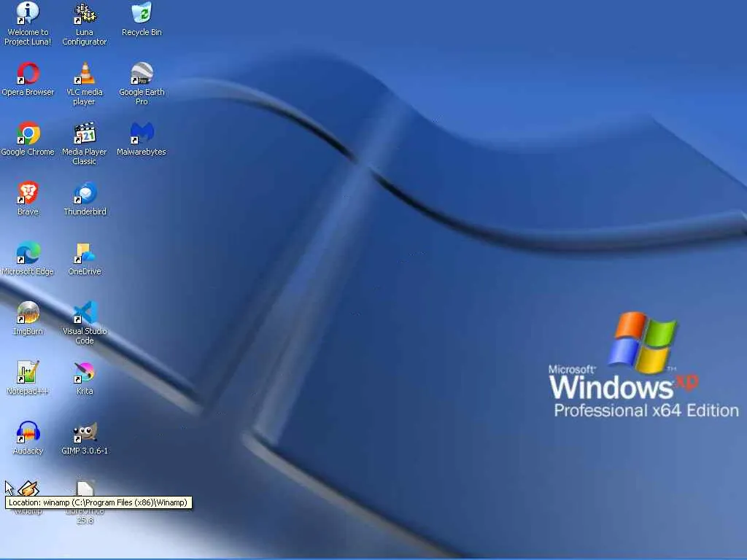Click the VLC media player cone icon

pos(85,74)
